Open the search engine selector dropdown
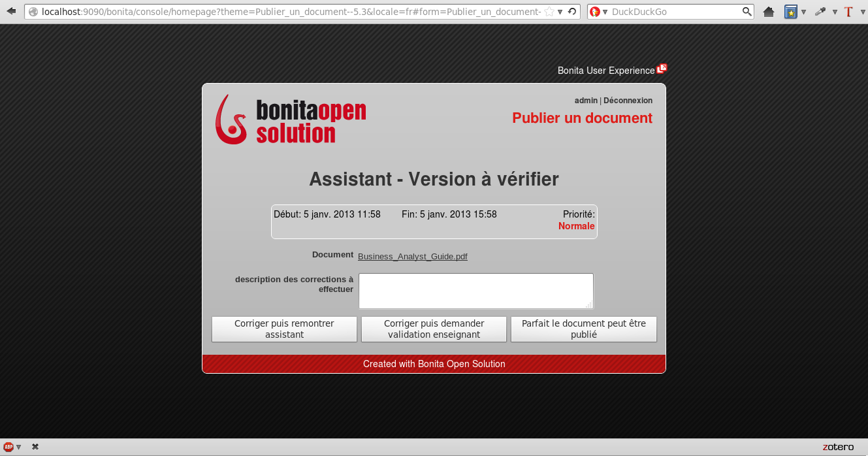Image resolution: width=868 pixels, height=456 pixels. [x=605, y=12]
